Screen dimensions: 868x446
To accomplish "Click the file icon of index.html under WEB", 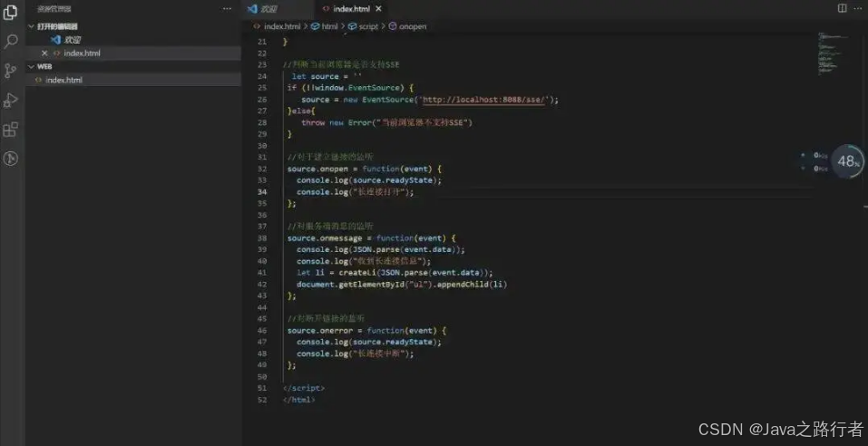I will coord(38,80).
